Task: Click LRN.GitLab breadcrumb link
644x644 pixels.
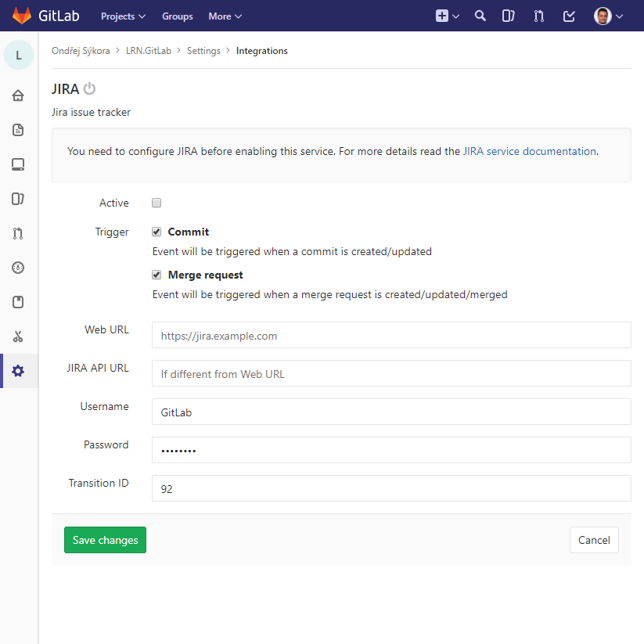Action: tap(148, 51)
